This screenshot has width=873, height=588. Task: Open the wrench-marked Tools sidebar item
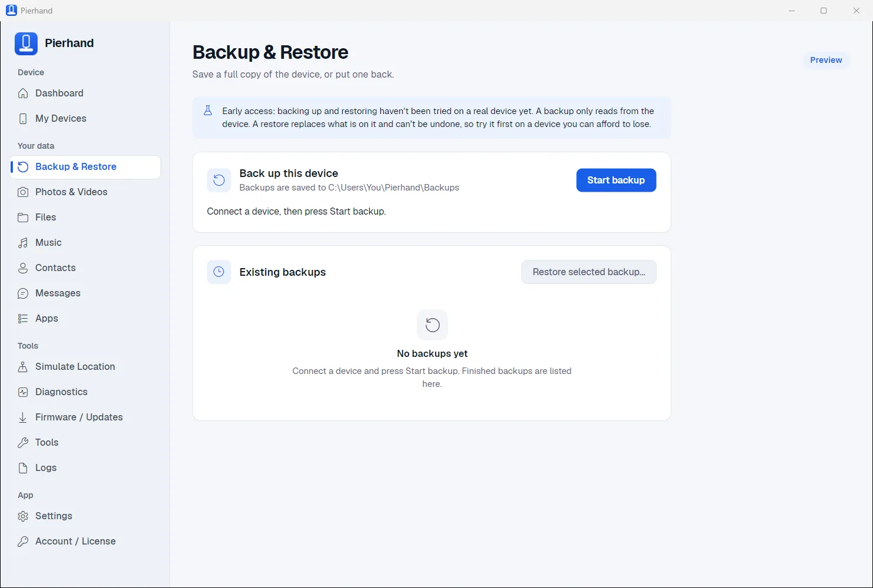(85, 443)
